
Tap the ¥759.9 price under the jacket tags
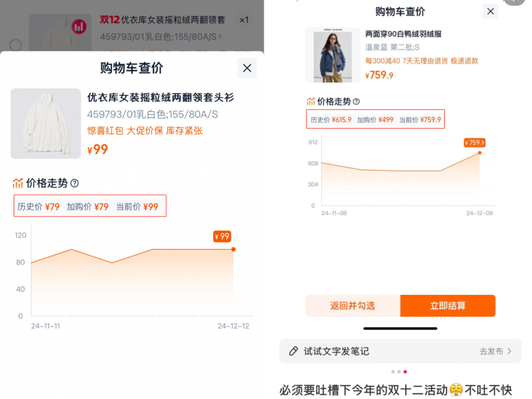(x=379, y=75)
